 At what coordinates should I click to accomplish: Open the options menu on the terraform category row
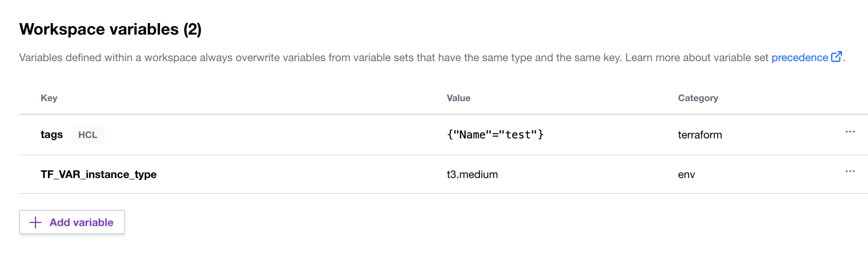(851, 132)
